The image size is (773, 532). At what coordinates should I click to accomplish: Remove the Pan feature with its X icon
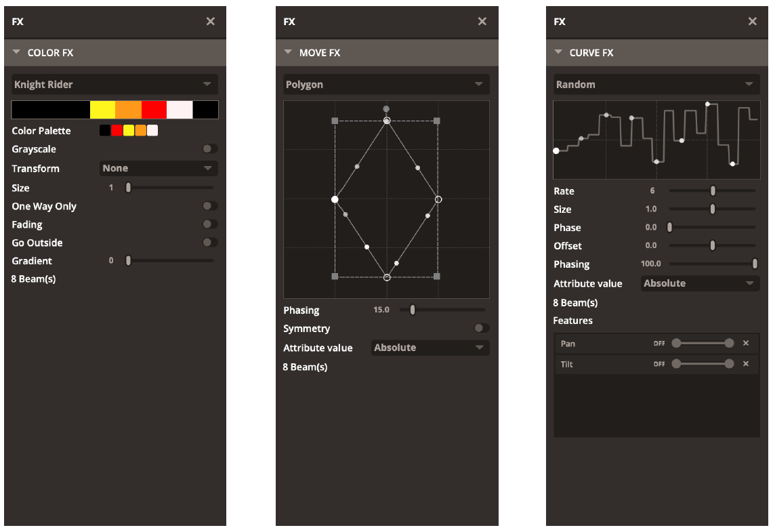click(x=746, y=344)
